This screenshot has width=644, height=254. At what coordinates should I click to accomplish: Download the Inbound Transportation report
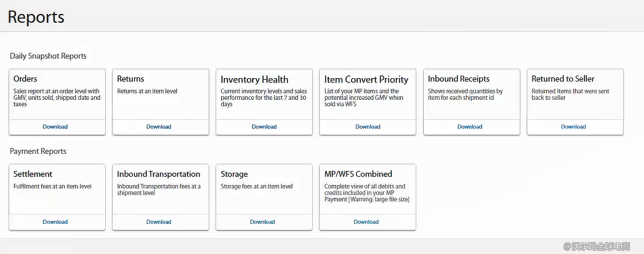click(x=159, y=222)
